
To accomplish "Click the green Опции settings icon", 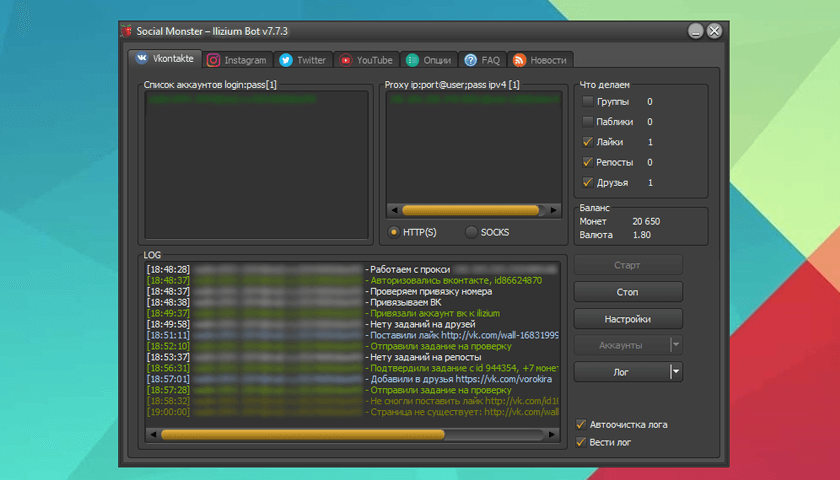I will click(x=412, y=60).
